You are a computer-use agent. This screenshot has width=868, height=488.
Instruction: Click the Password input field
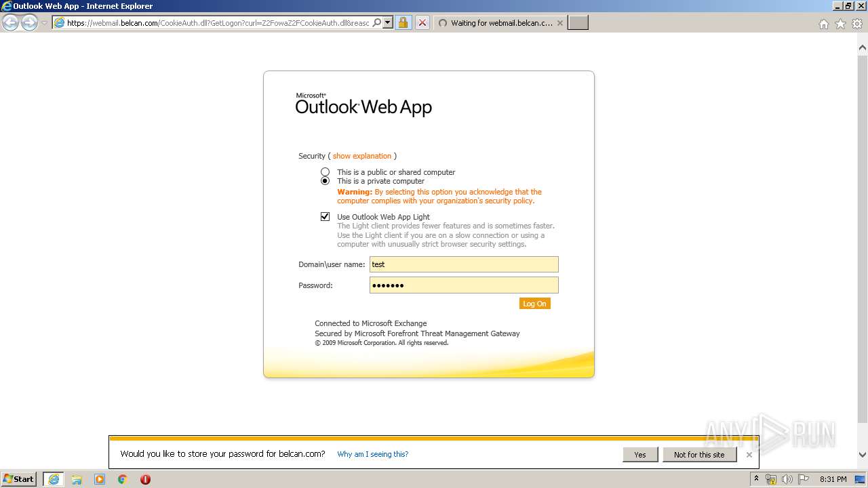pos(464,285)
